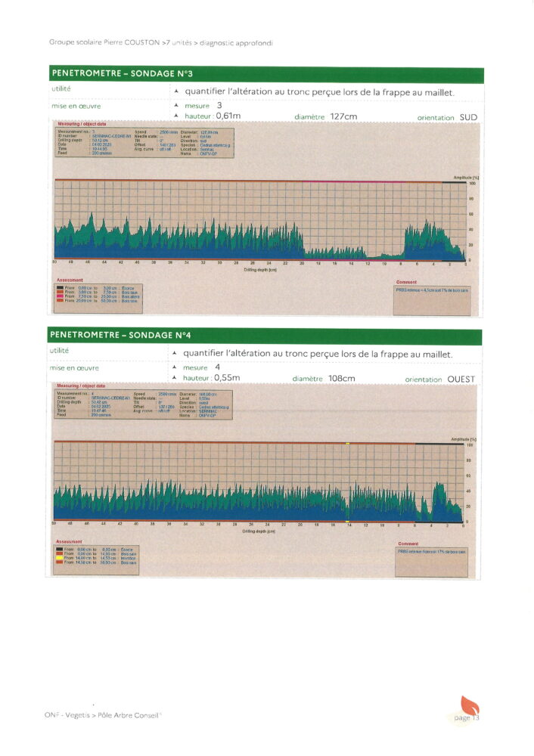534x756 pixels.
Task: Click the black Ecorce swatch in Sondage 3 assessment
Action: pos(60,288)
